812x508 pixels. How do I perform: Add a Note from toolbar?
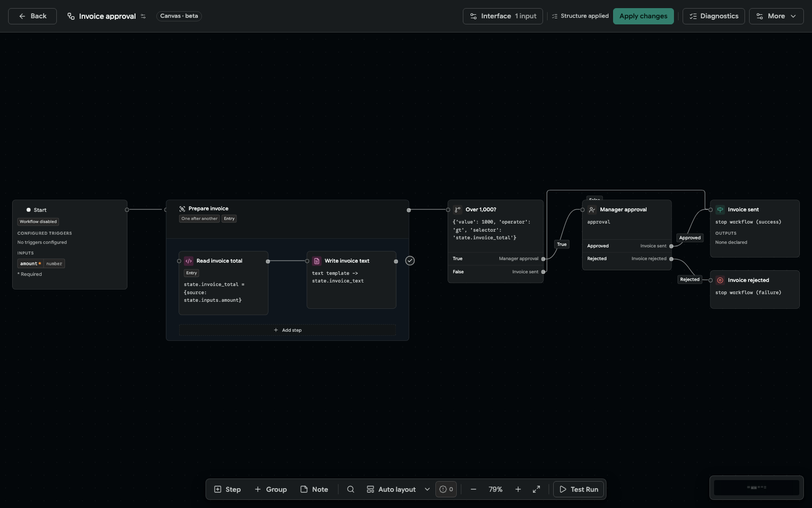coord(314,490)
